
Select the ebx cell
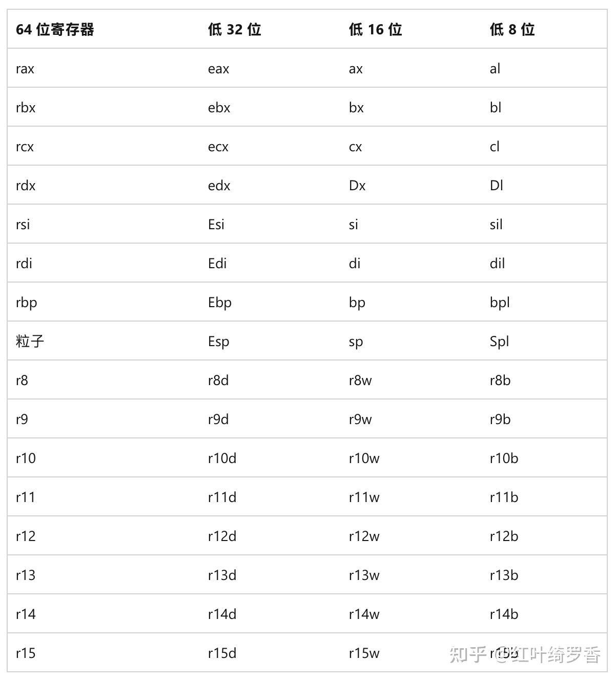(219, 108)
